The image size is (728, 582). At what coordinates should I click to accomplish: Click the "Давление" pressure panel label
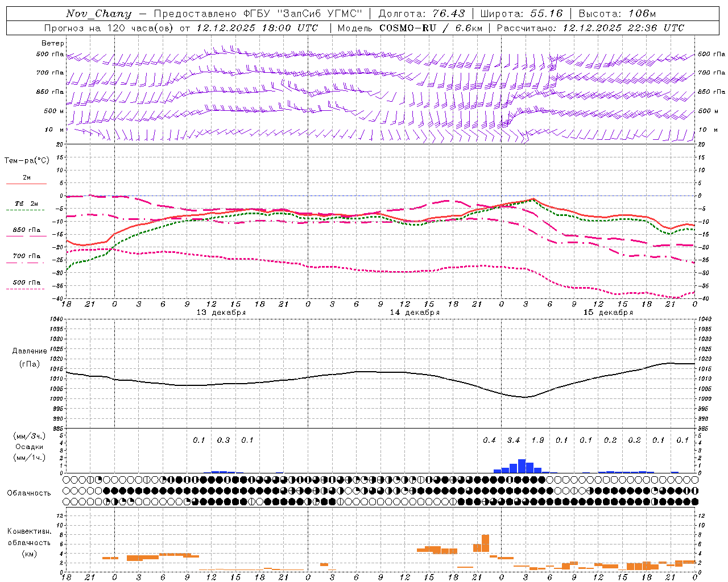[30, 351]
